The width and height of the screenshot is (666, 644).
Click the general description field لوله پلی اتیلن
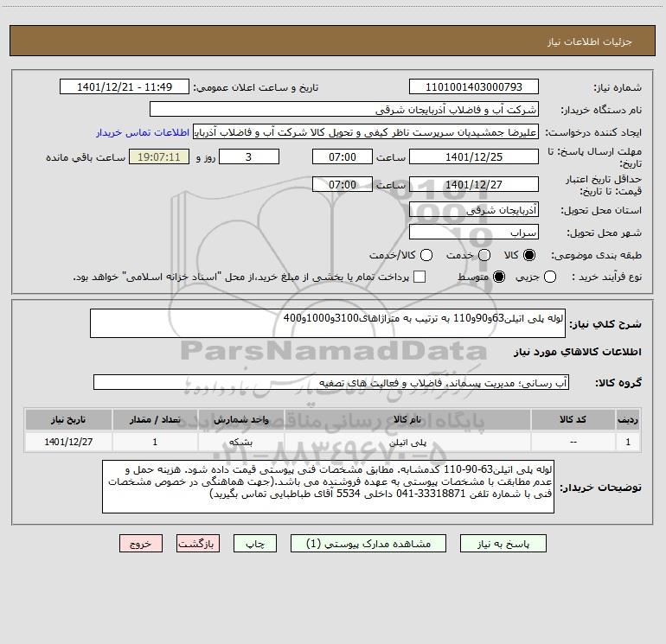point(328,323)
